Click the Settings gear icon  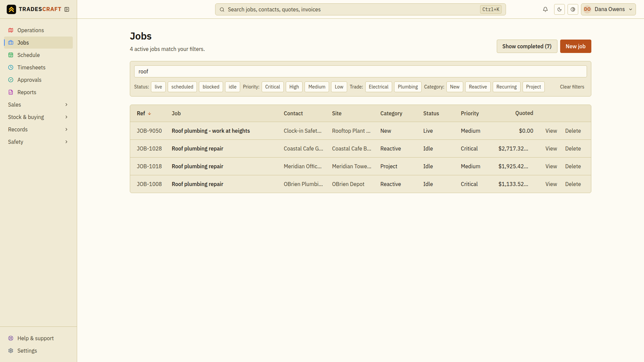coord(11,351)
